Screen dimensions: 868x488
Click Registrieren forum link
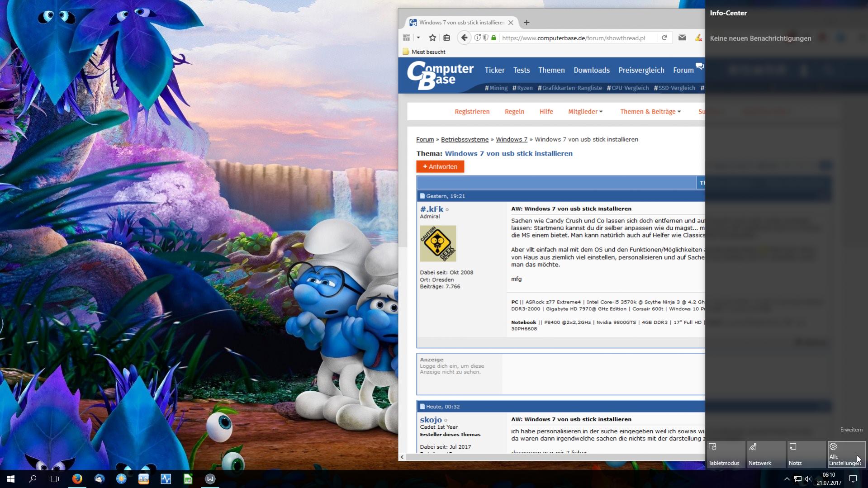coord(472,112)
